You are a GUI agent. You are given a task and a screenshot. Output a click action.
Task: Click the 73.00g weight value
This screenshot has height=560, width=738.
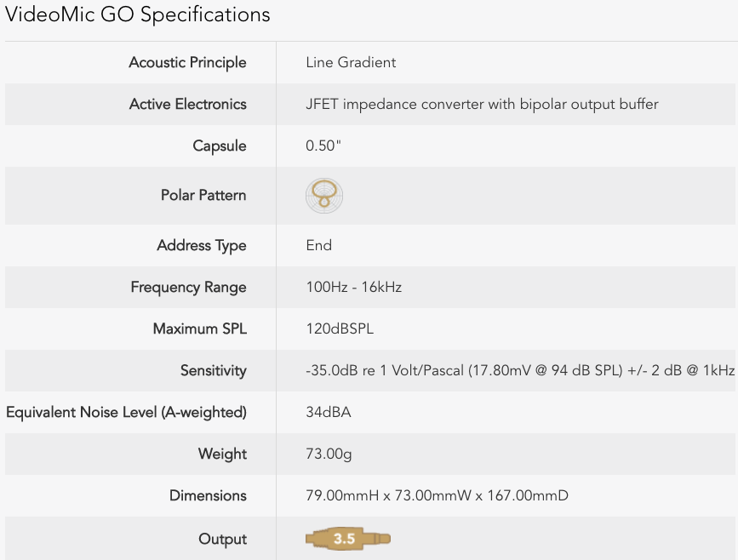[329, 454]
